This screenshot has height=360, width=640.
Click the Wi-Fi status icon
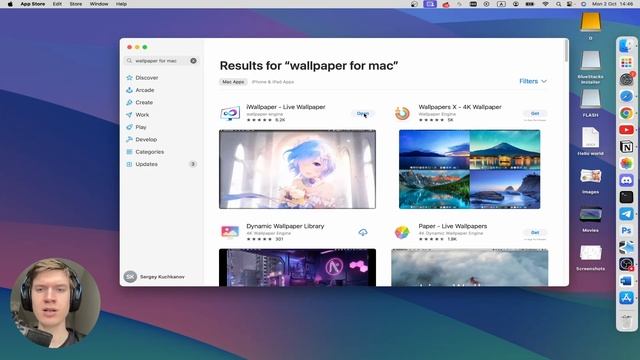pos(545,4)
